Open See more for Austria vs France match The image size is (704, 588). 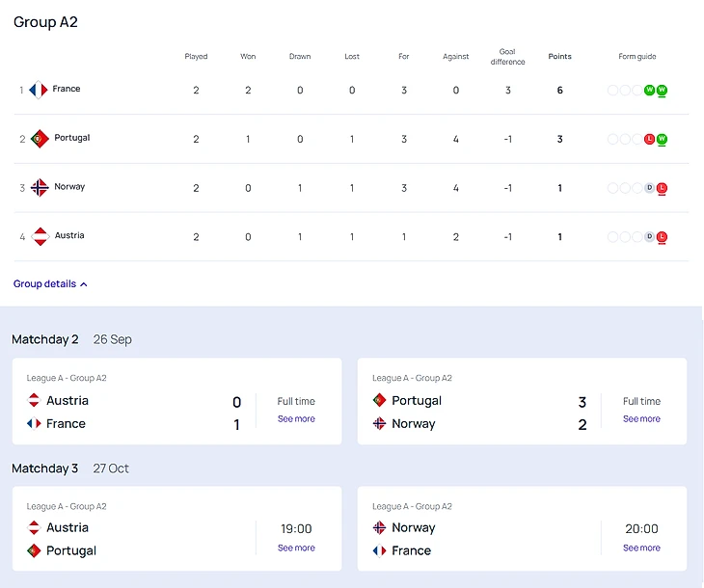point(296,419)
